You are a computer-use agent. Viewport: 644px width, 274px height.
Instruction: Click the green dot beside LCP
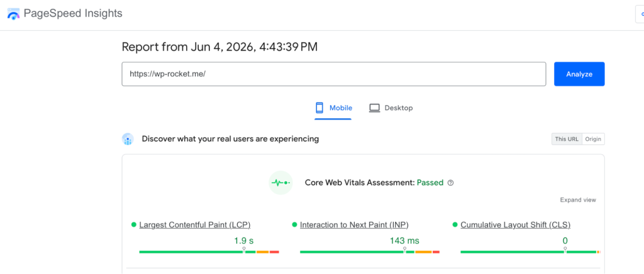(133, 225)
